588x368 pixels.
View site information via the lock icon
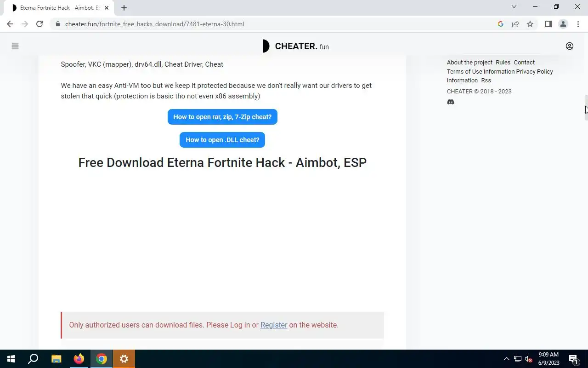[x=57, y=24]
